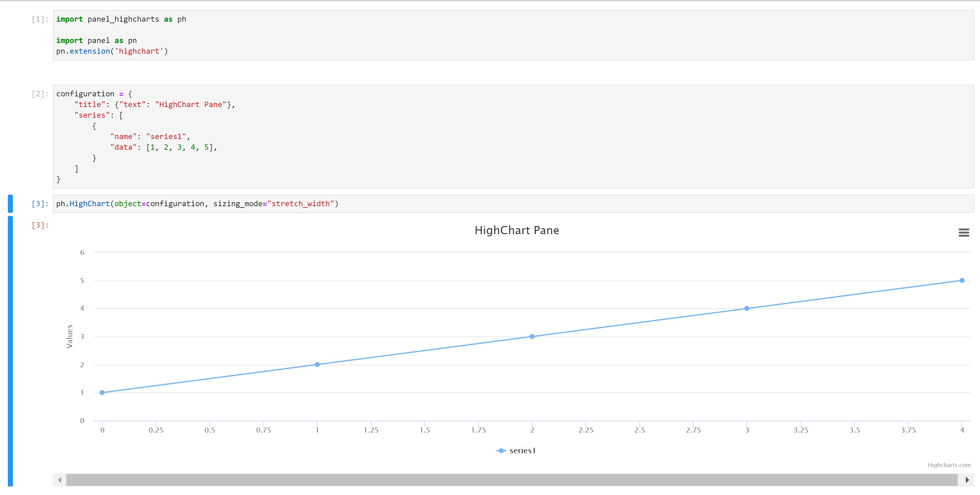Toggle series1 visibility in chart legend
This screenshot has width=980, height=495.
[522, 450]
